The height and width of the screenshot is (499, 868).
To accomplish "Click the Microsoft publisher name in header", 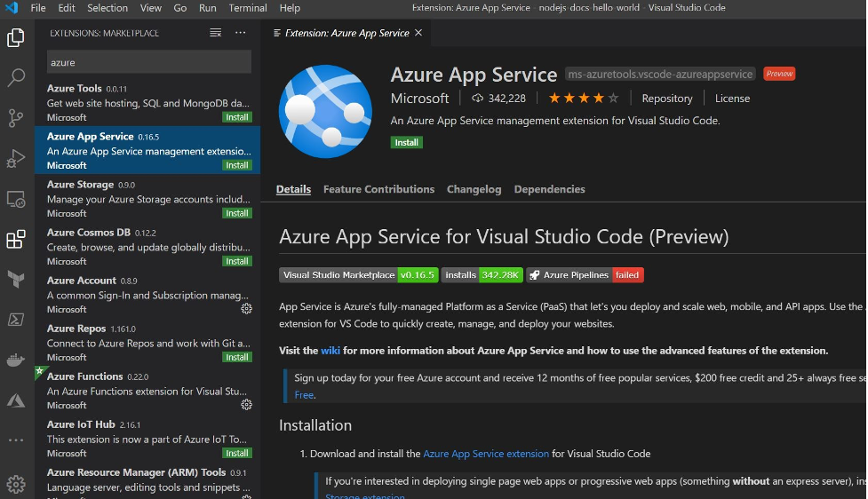I will (419, 99).
